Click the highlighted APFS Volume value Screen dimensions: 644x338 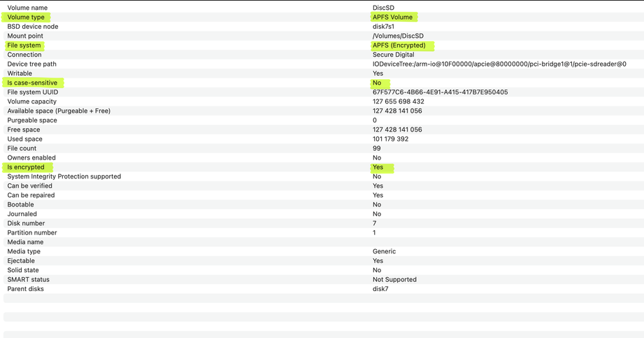(392, 17)
